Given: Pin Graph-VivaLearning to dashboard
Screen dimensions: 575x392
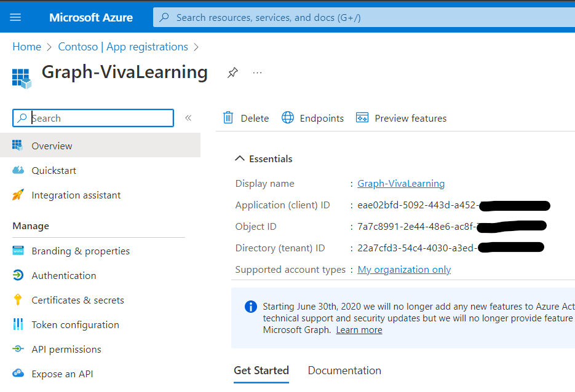Looking at the screenshot, I should (232, 73).
